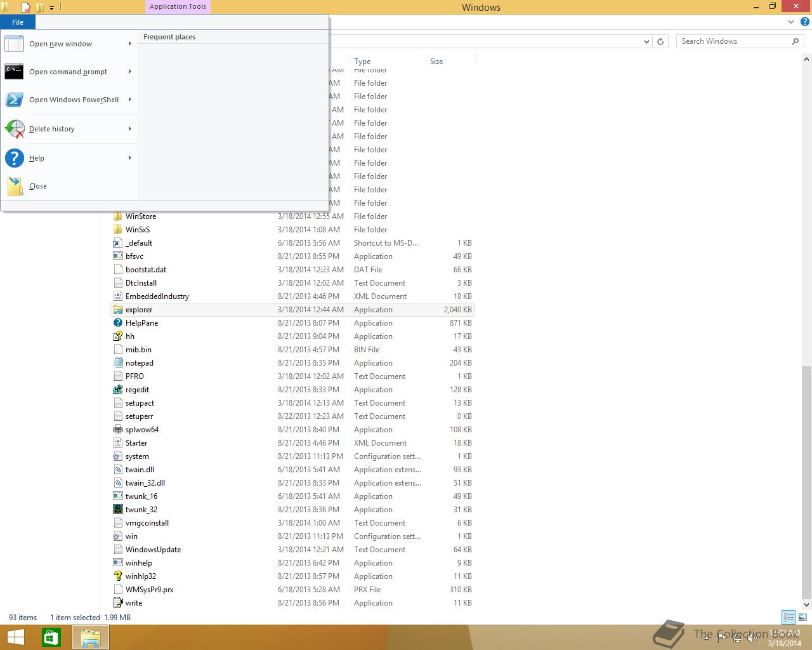Select the bootstat.dat file name
The width and height of the screenshot is (812, 650).
point(146,270)
